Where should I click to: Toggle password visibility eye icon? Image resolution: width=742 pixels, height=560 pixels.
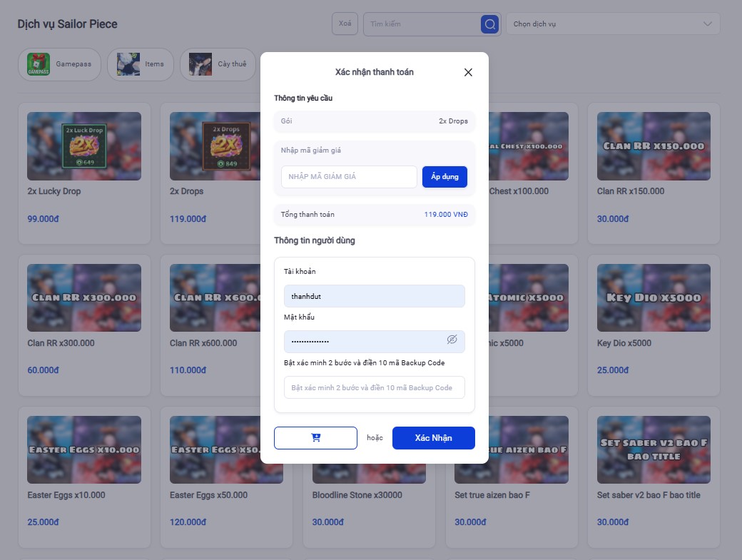[452, 340]
